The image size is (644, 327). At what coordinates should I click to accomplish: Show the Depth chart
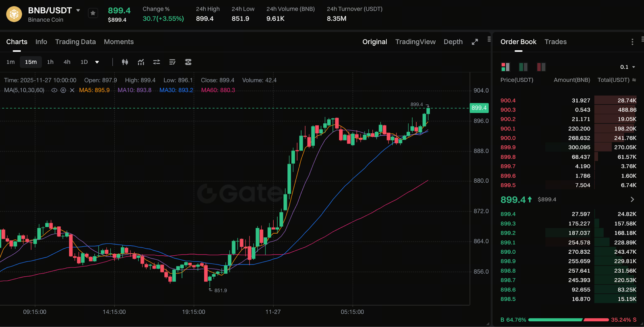point(453,42)
